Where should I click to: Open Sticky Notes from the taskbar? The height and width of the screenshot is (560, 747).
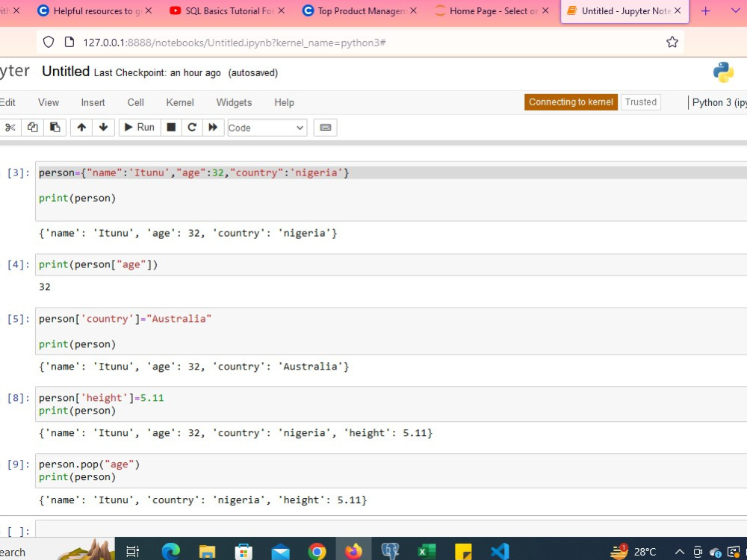coord(463,552)
